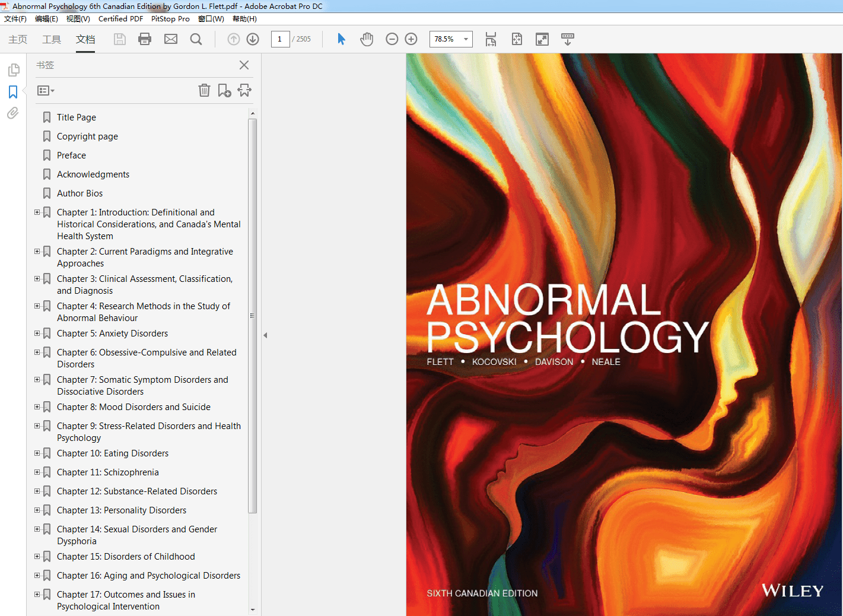Expand Chapter 5: Anxiety Disorders bookmark
Screen dimensions: 843x616
click(x=37, y=334)
